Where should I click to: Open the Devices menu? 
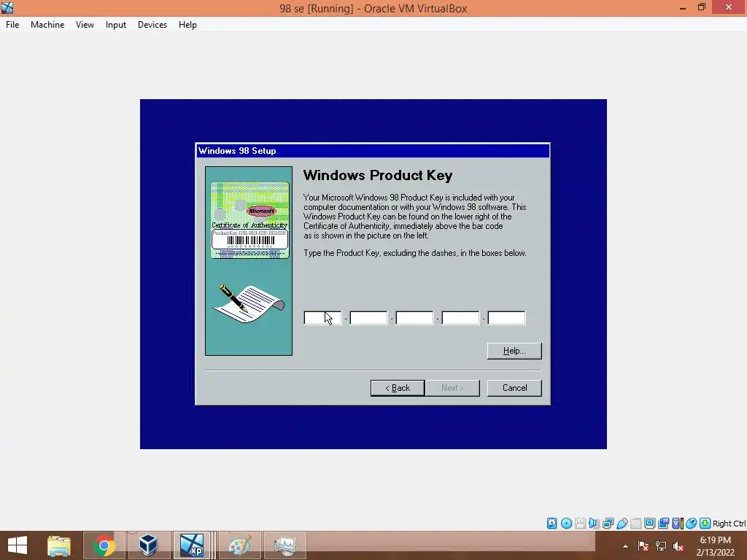coord(152,25)
